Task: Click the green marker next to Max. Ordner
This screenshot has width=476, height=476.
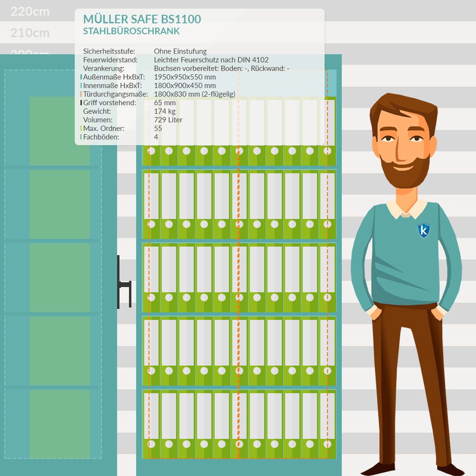Action: click(81, 129)
